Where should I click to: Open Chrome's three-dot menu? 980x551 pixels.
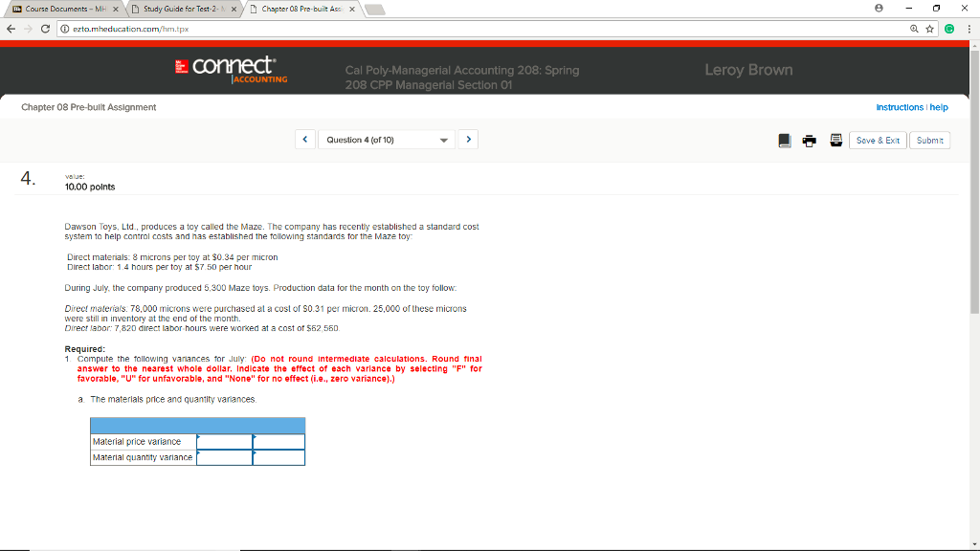pyautogui.click(x=969, y=29)
